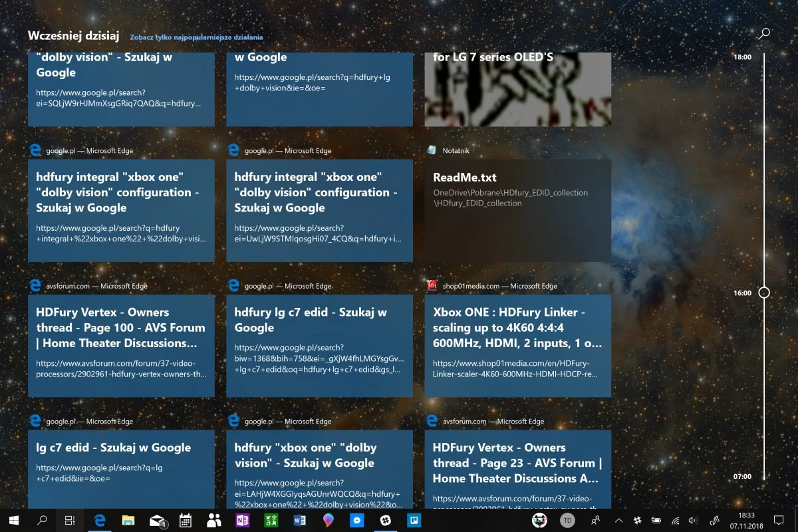Open the Mail app with unread badge

pyautogui.click(x=158, y=521)
